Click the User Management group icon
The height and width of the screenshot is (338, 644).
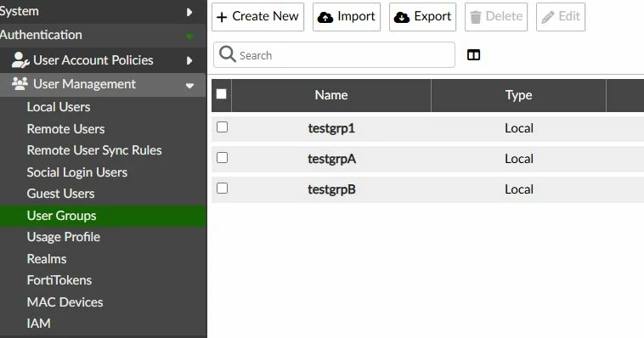click(20, 84)
